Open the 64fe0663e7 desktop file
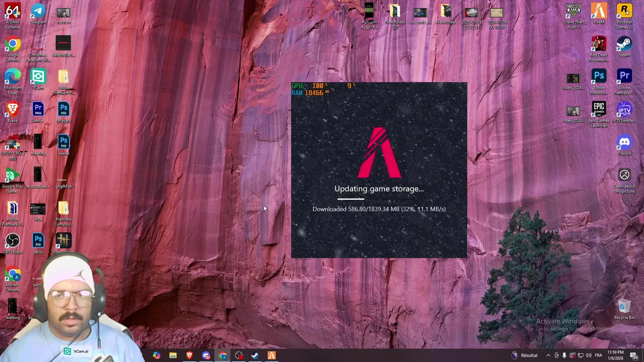 point(63,47)
